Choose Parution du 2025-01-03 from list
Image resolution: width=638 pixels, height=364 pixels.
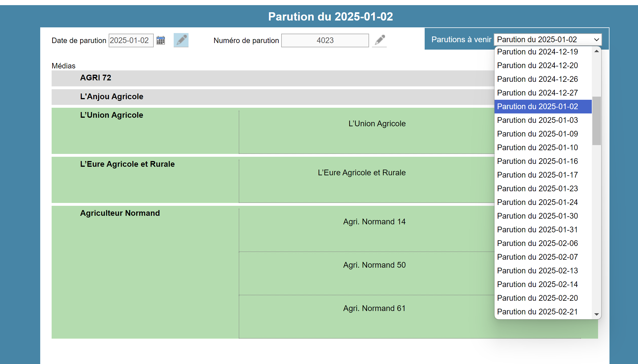click(x=537, y=120)
